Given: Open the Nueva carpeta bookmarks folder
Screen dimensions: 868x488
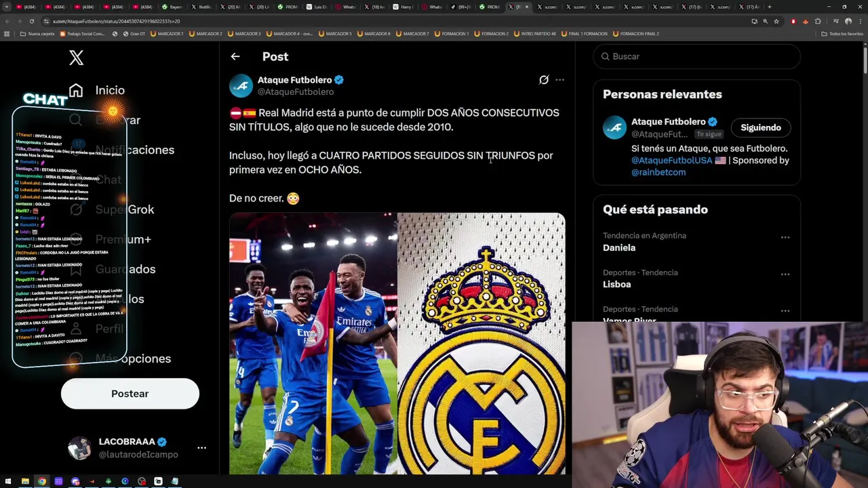Looking at the screenshot, I should point(37,34).
